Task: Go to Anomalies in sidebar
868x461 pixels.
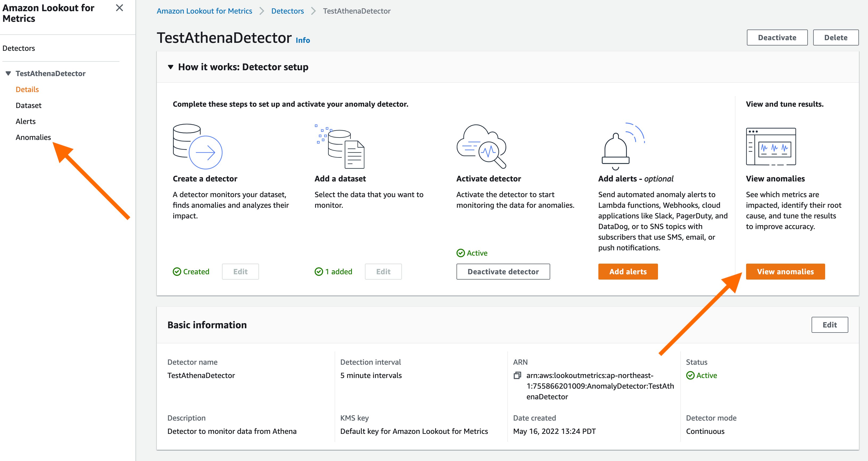Action: point(33,137)
